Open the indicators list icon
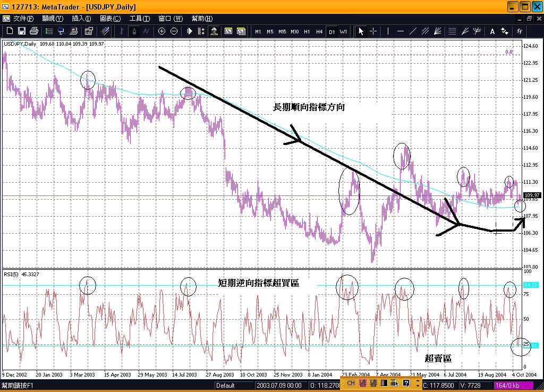Viewport: 544px width, 392px height. tap(520, 31)
